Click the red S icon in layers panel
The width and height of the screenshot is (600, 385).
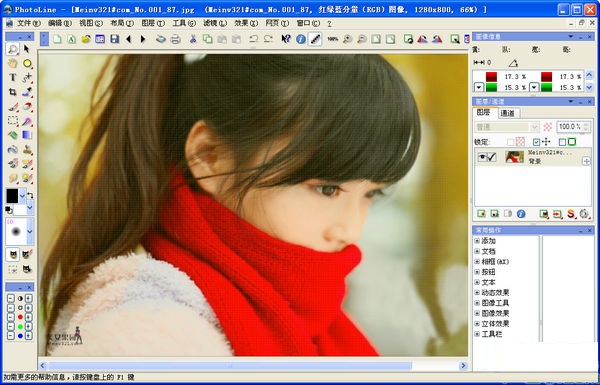[x=571, y=214]
